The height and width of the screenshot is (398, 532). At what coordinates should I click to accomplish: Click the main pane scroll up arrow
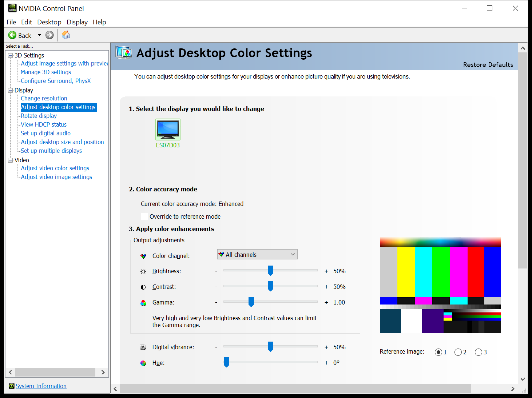(523, 48)
